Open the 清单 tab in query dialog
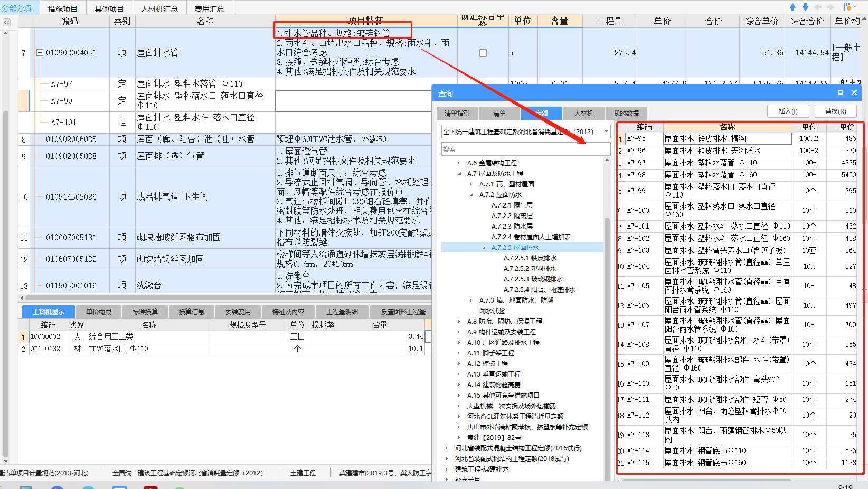The width and height of the screenshot is (868, 489). [x=499, y=114]
